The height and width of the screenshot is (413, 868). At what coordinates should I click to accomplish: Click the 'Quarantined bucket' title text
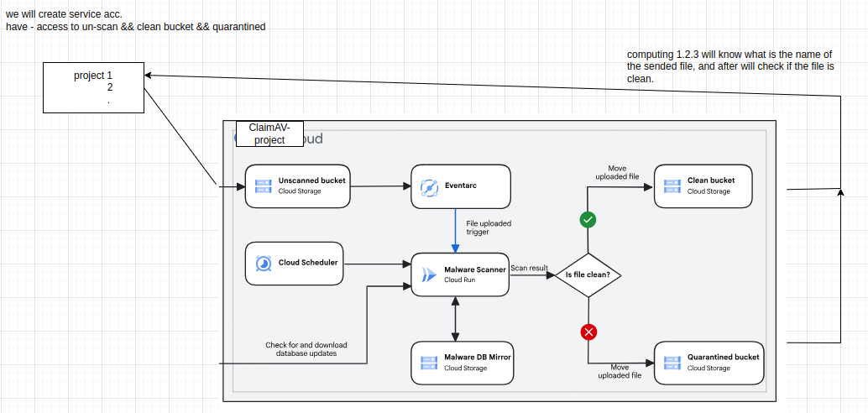click(724, 357)
